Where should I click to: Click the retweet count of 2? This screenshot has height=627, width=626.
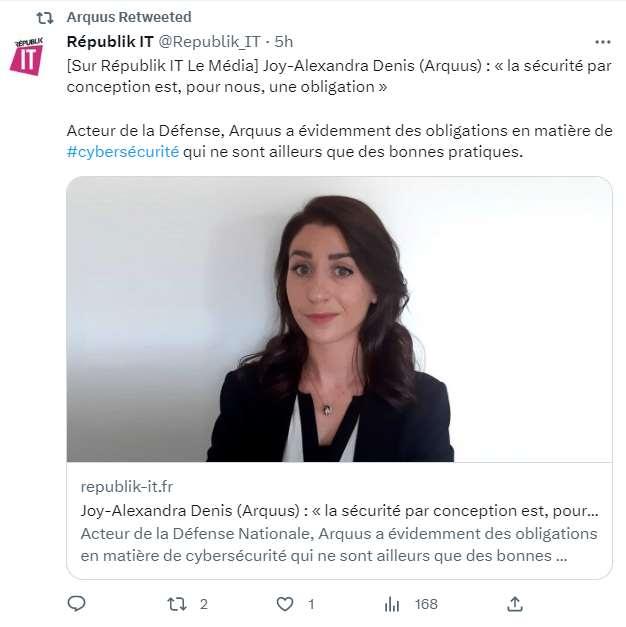pos(204,604)
